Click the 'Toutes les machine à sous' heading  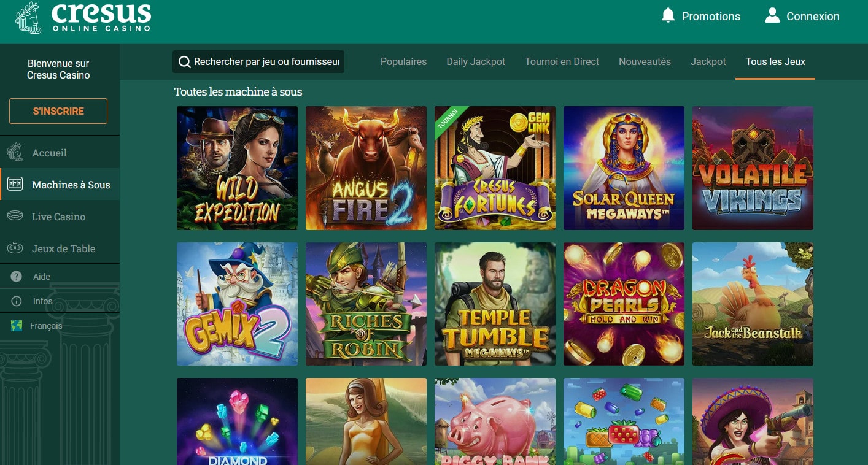238,92
